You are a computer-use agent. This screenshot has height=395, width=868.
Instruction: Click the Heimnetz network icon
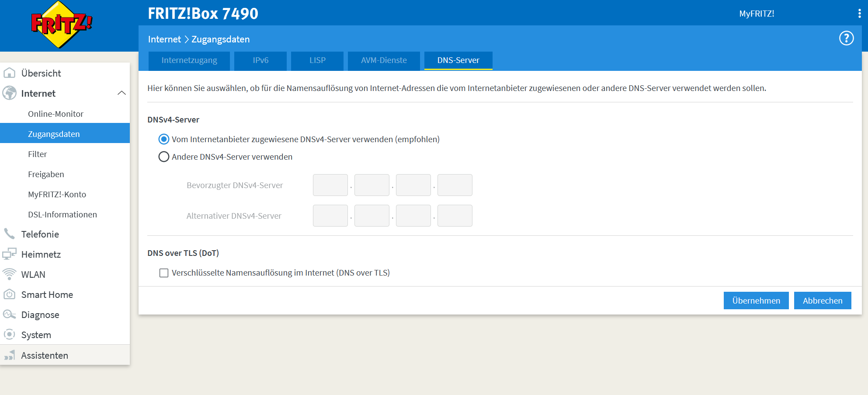[9, 254]
